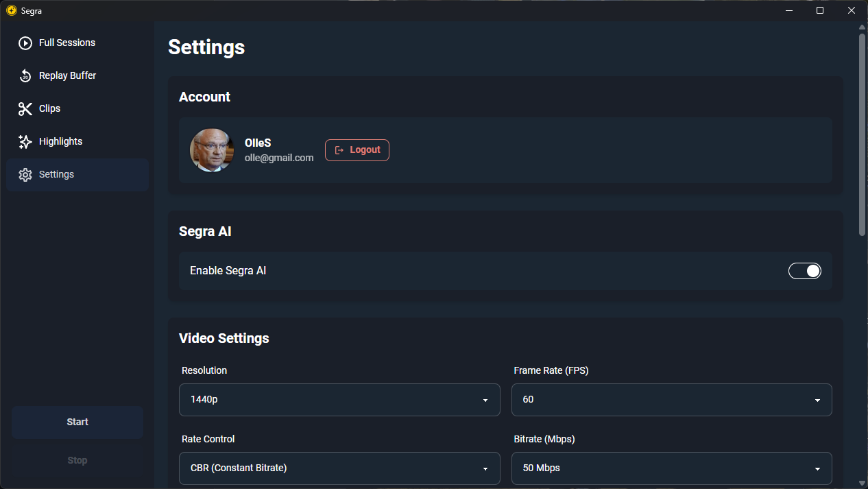Image resolution: width=868 pixels, height=489 pixels.
Task: Open the Rate Control dropdown showing CBR
Action: 339,468
